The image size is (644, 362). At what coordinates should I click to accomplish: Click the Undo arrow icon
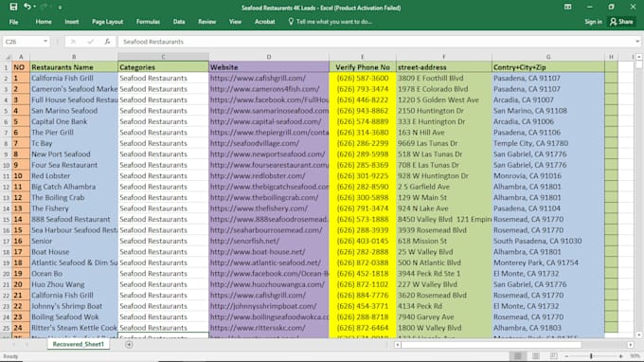(x=27, y=7)
